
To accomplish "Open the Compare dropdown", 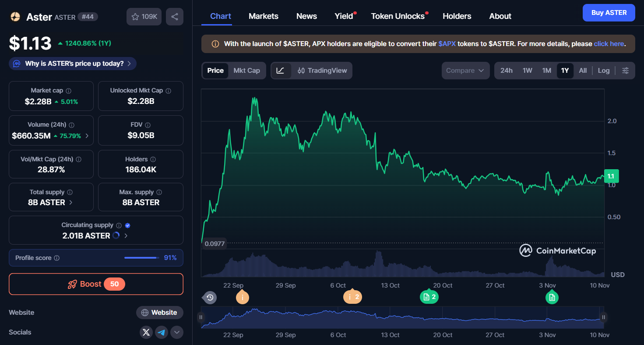I will point(465,71).
